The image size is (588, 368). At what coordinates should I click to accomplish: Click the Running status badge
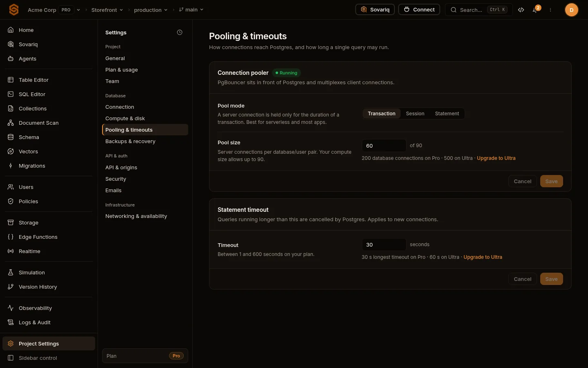point(286,73)
